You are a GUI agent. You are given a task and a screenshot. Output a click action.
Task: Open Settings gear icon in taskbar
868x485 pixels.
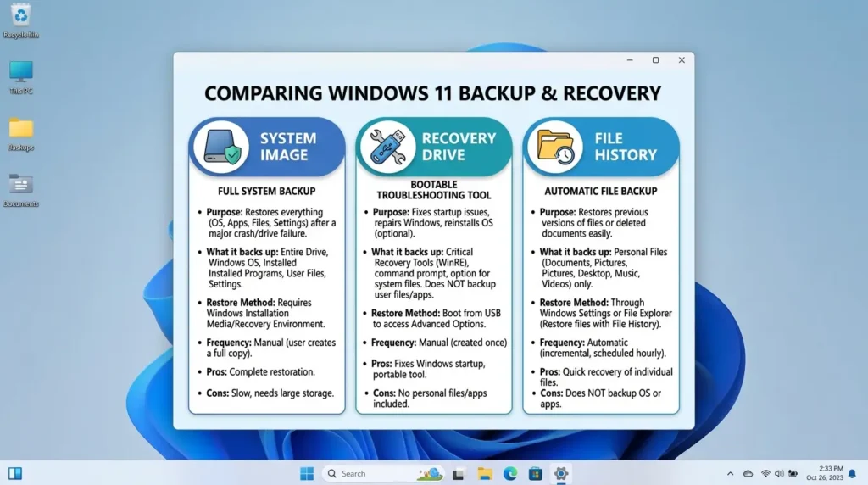[x=561, y=473]
